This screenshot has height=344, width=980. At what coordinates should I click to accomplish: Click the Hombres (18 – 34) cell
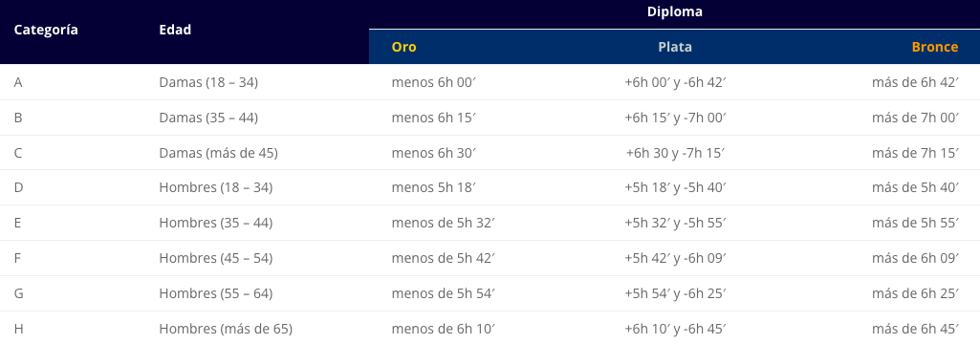click(216, 187)
